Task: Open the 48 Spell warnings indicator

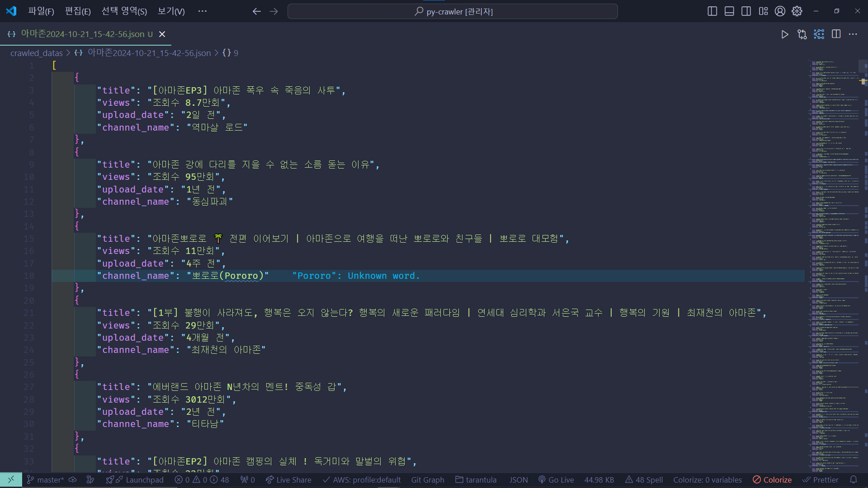Action: [644, 480]
